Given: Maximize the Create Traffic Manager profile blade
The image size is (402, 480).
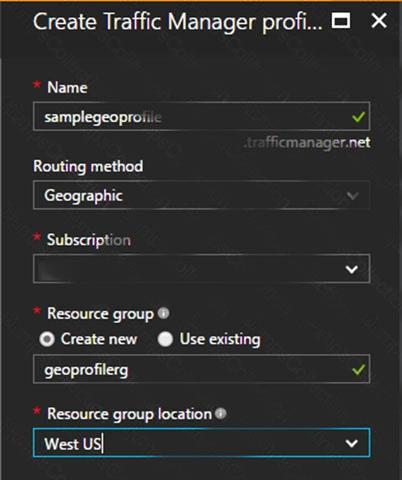Looking at the screenshot, I should coord(341,21).
